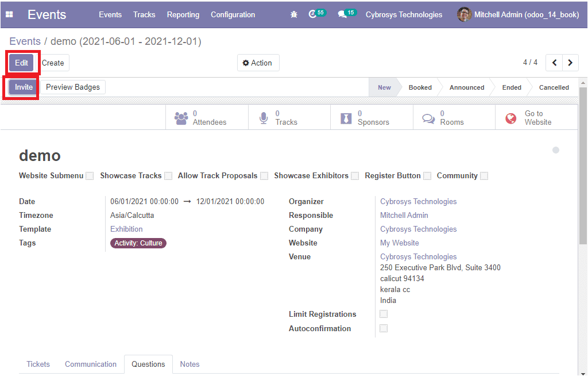
Task: Open Venue Cybrosys Technologies link
Action: click(x=418, y=256)
